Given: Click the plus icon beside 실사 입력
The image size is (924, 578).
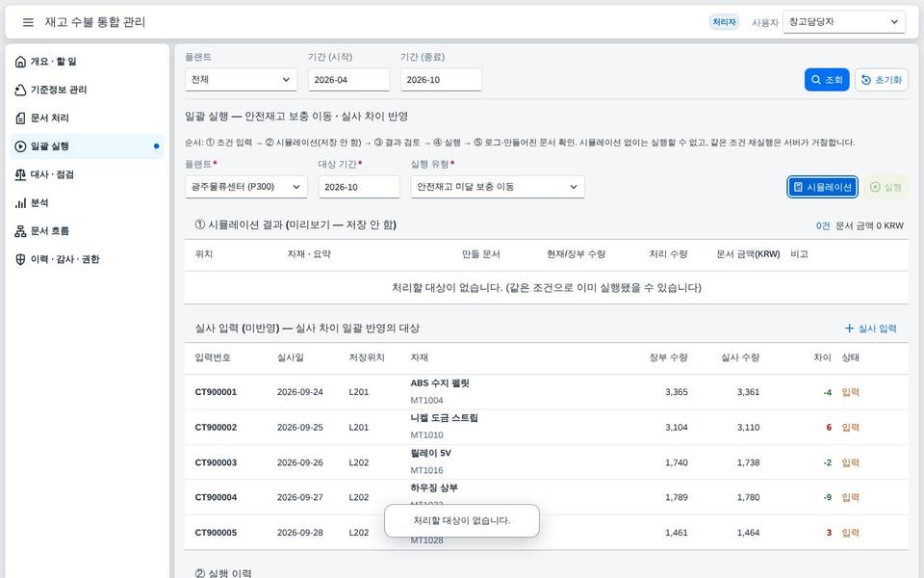Looking at the screenshot, I should click(849, 328).
